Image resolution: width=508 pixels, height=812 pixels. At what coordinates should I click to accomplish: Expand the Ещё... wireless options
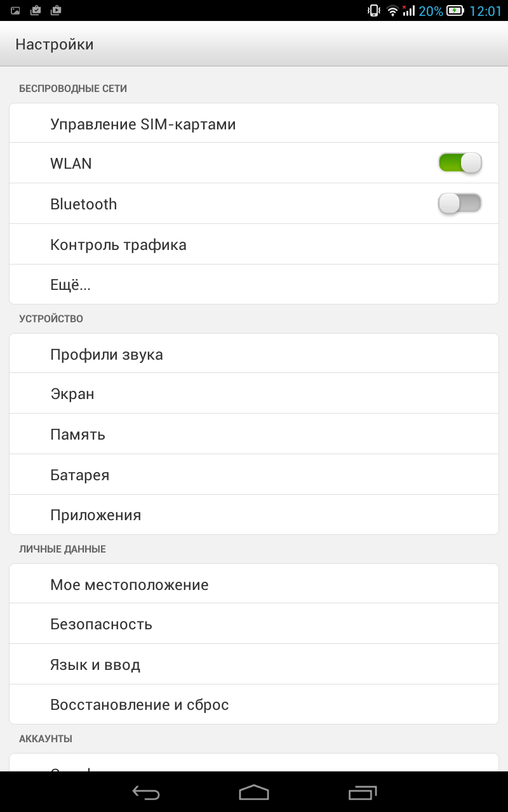pyautogui.click(x=254, y=285)
